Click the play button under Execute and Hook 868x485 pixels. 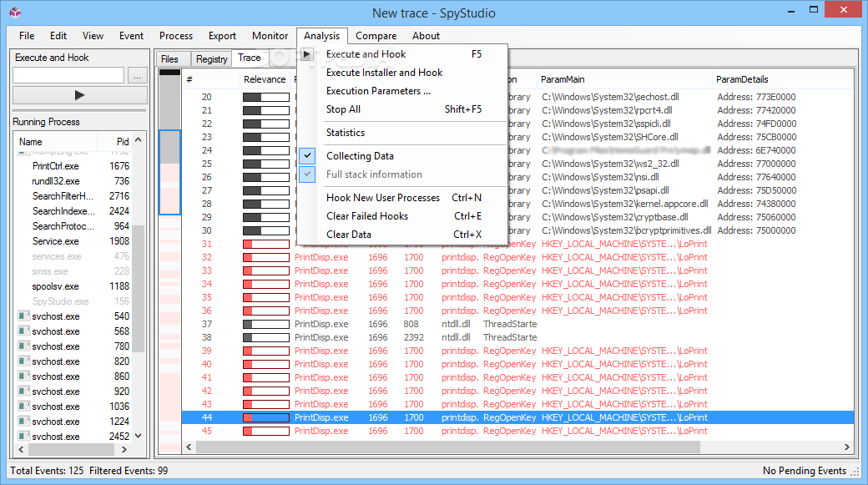pyautogui.click(x=80, y=95)
